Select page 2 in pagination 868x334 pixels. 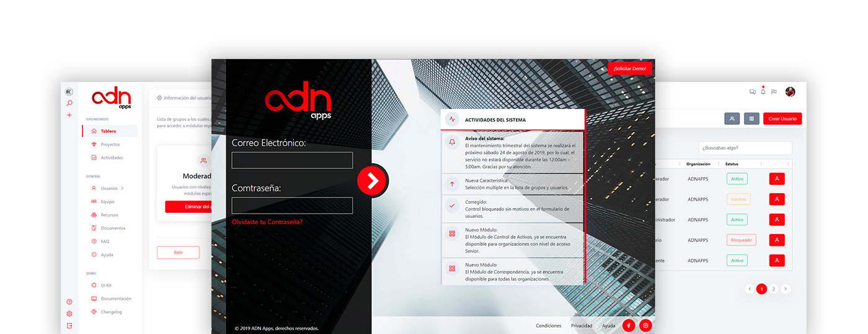click(774, 289)
